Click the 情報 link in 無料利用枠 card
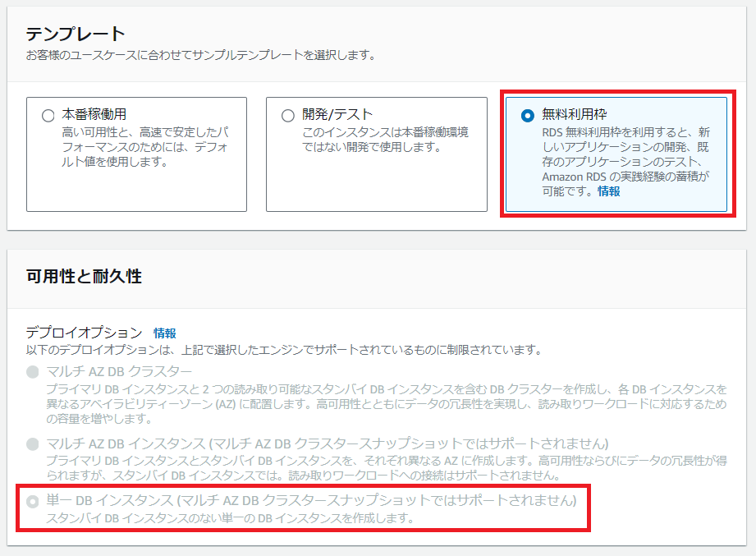Viewport: 756px width, 556px height. coord(609,191)
